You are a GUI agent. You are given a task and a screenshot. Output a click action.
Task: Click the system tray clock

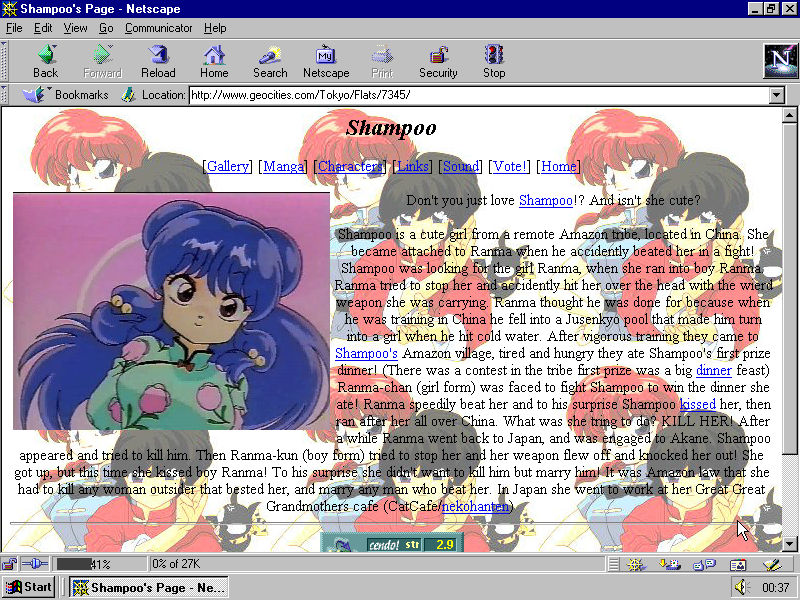coord(776,588)
